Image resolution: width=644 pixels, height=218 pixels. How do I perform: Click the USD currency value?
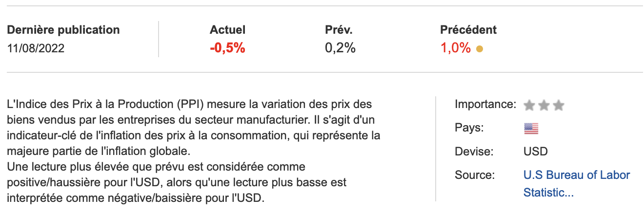[x=535, y=151]
